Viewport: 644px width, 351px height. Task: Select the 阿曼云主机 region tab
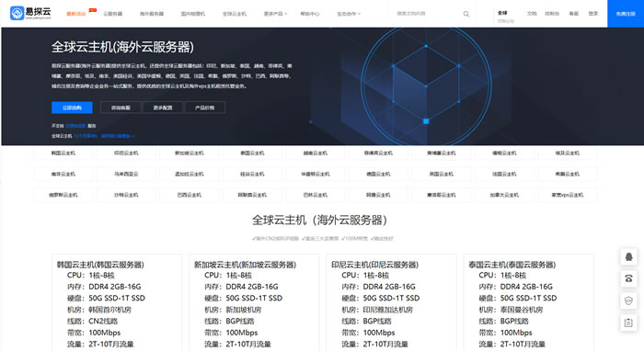[378, 195]
